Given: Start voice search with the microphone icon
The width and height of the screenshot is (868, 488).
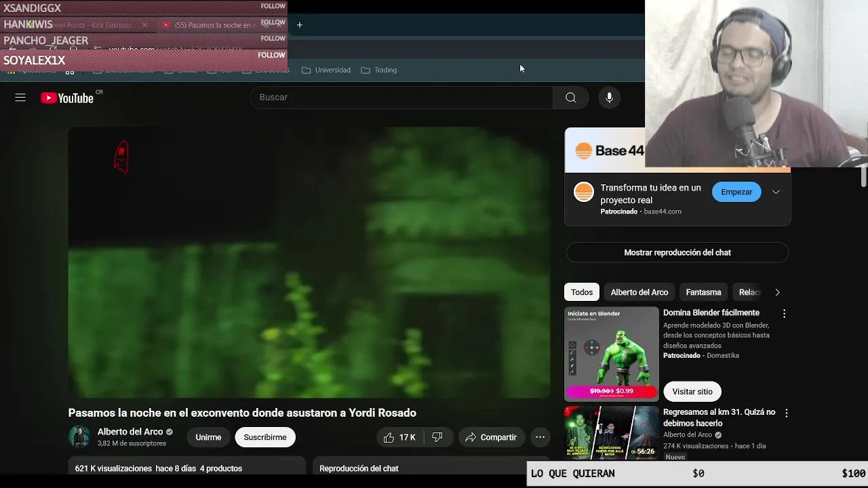Looking at the screenshot, I should click(x=609, y=98).
